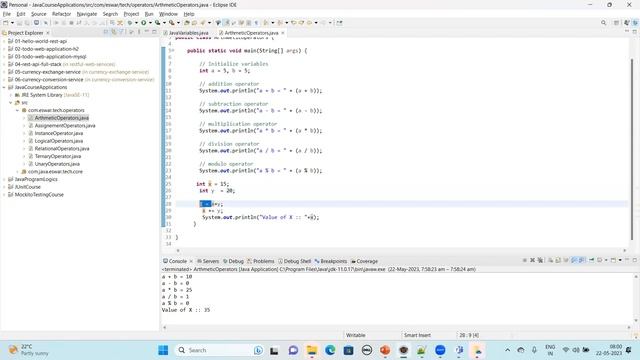Click the toolbar search magnifier icon
This screenshot has width=640, height=360.
pyautogui.click(x=603, y=23)
